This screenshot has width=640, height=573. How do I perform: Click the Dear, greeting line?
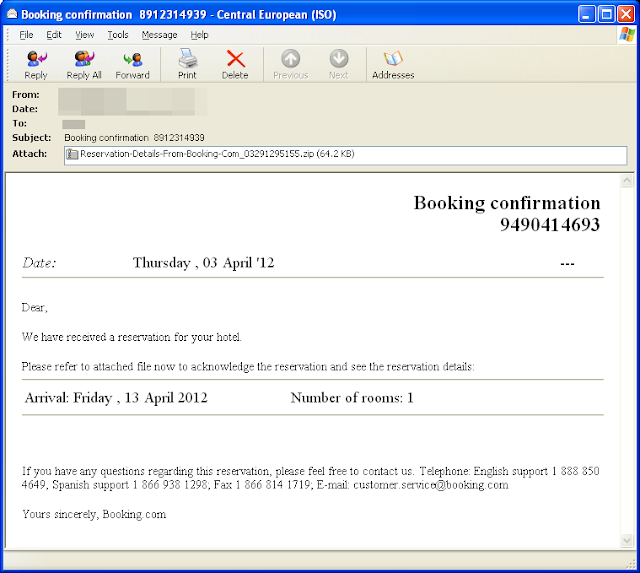click(35, 307)
